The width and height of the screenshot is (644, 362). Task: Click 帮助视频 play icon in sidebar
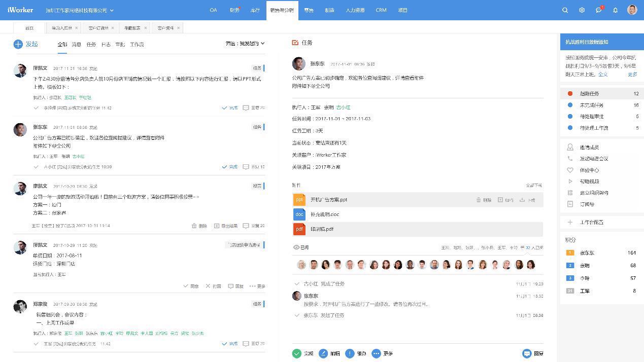point(570,181)
